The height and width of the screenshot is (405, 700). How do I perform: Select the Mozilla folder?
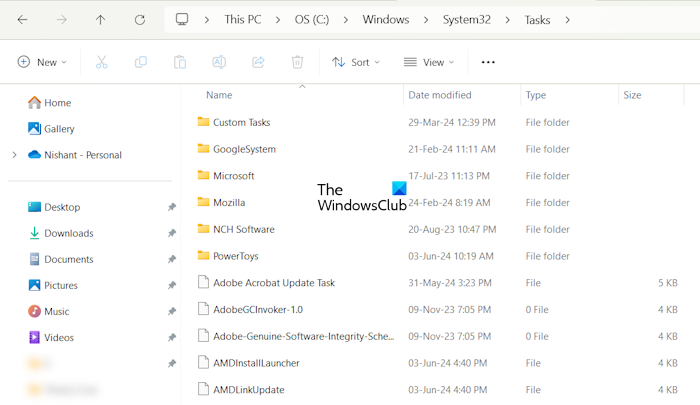tap(229, 203)
